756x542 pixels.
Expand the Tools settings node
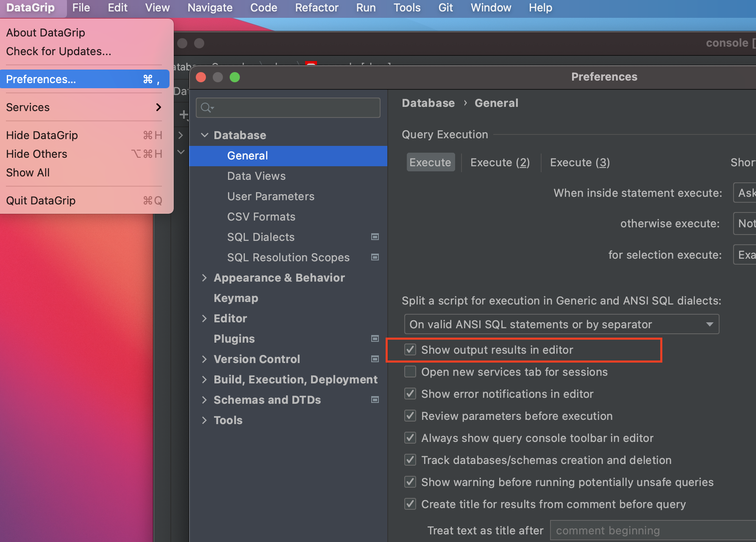point(205,420)
